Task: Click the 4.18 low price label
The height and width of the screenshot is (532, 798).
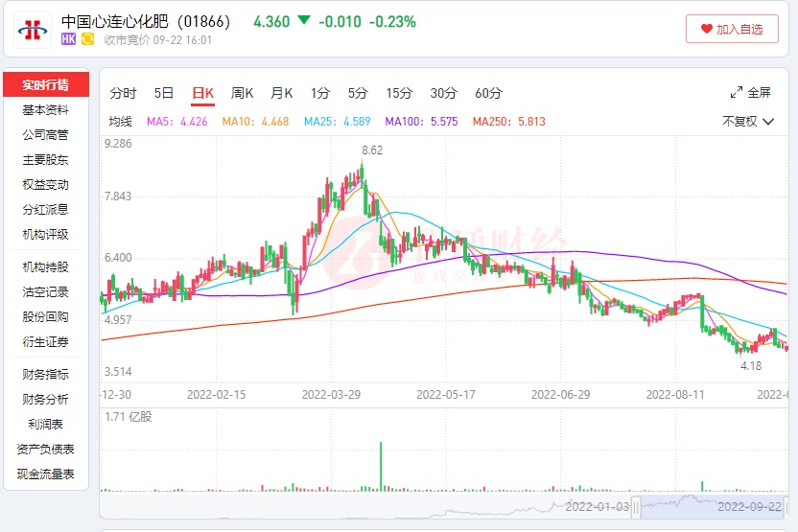Action: (x=751, y=365)
